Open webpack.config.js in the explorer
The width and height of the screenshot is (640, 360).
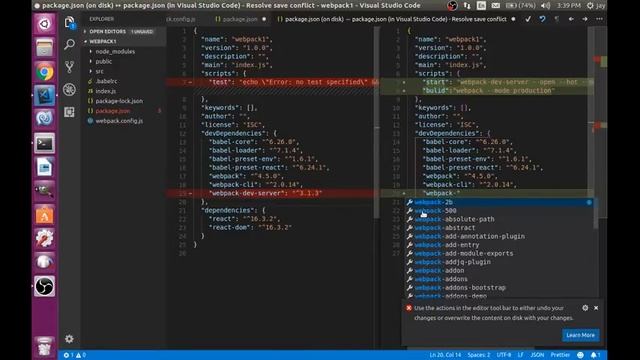[119, 121]
